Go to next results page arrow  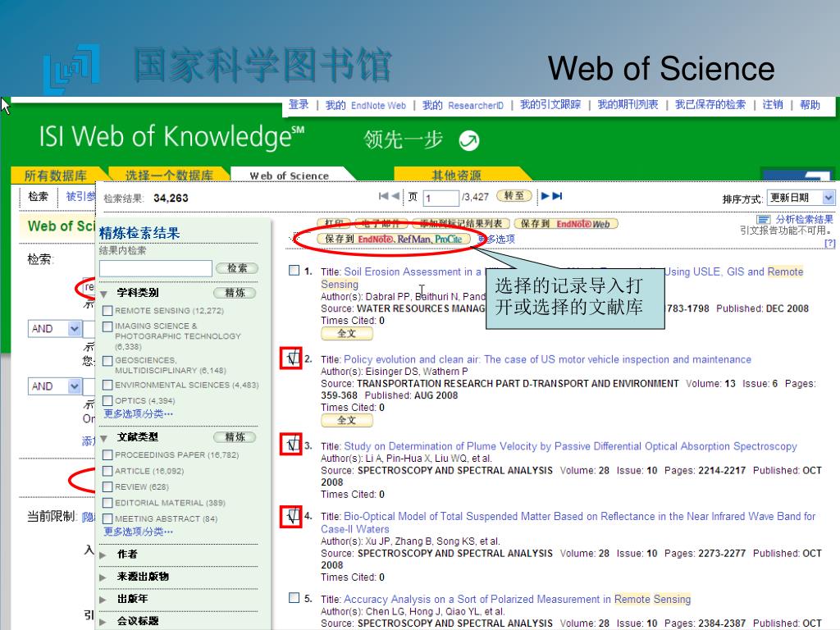point(546,196)
